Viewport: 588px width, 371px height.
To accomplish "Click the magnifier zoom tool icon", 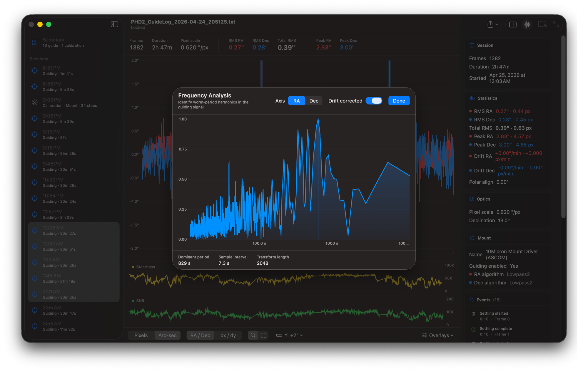I will 253,335.
